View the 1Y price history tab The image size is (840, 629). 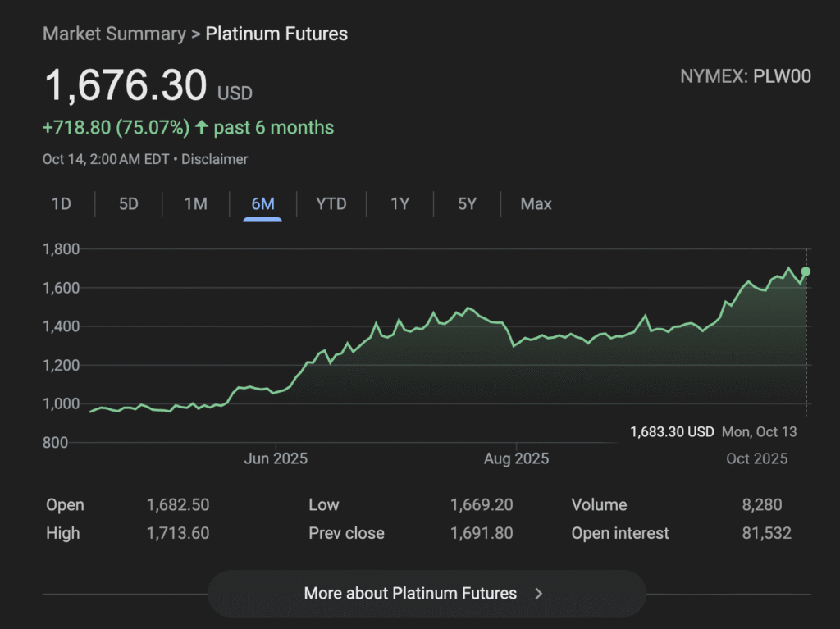399,203
